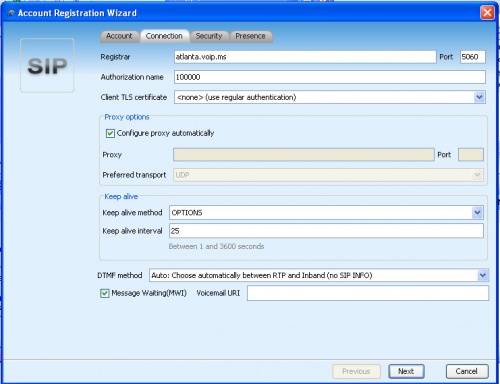The height and width of the screenshot is (384, 500).
Task: Click the Next button
Action: click(x=406, y=371)
